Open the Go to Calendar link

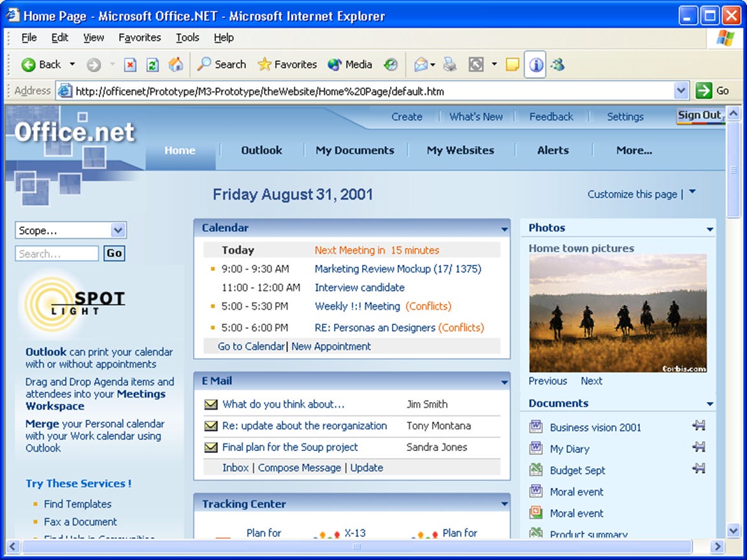251,347
